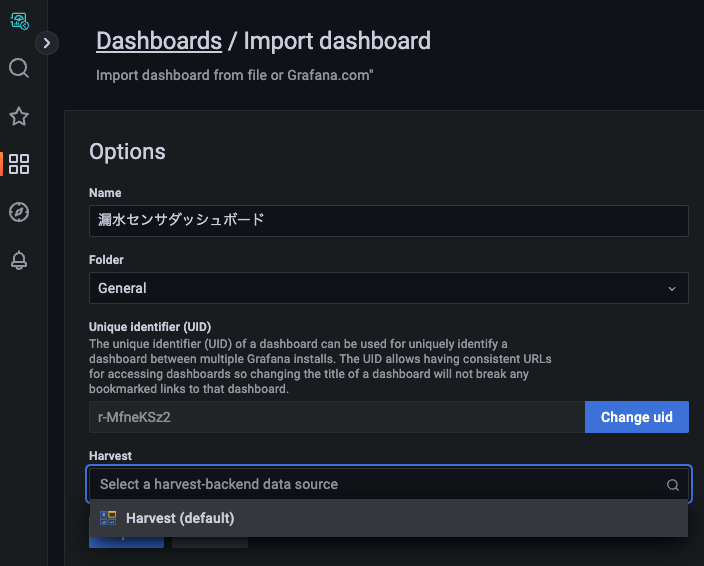Focus the harvest-backend data source selector
The height and width of the screenshot is (566, 704).
click(378, 484)
